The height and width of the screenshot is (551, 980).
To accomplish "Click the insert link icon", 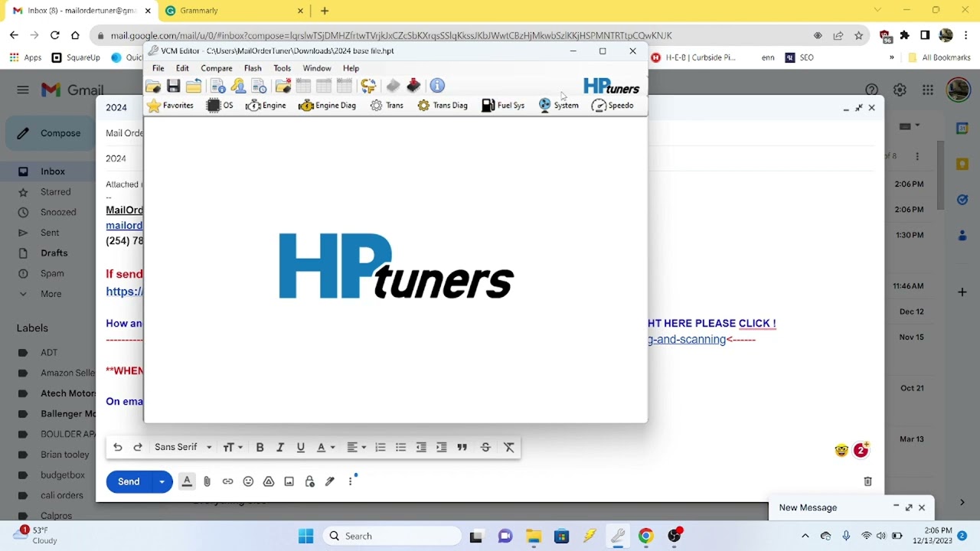I will (x=227, y=481).
